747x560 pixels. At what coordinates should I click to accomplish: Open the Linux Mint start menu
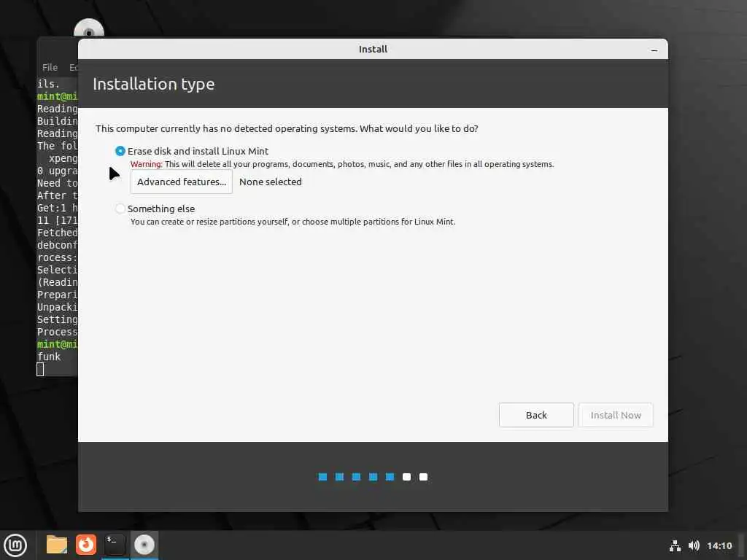[x=15, y=545]
